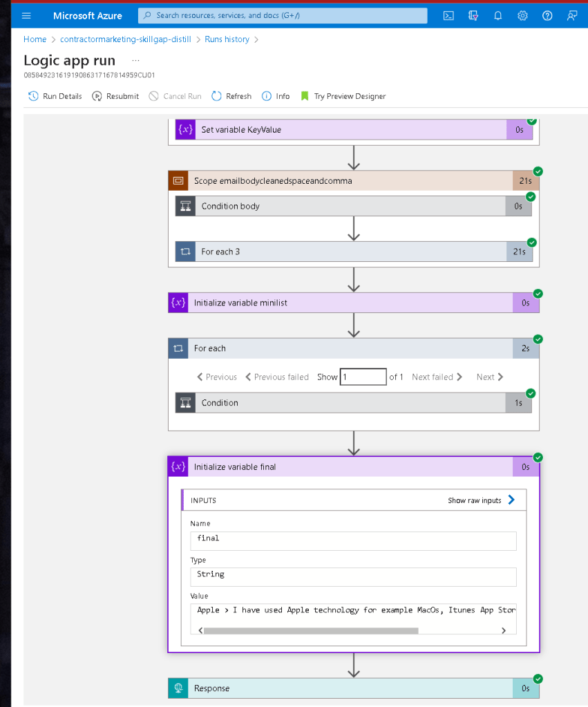Open the Directories and subscriptions filter icon

coord(473,16)
